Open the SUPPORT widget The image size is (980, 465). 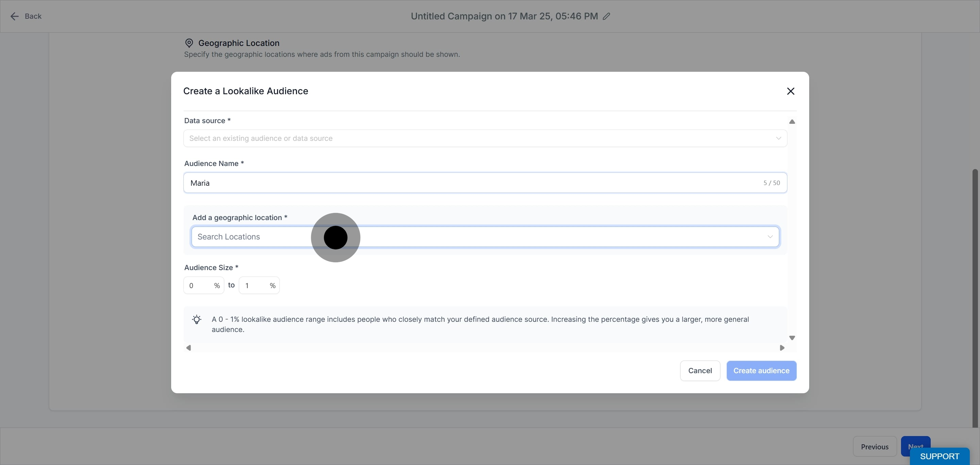tap(940, 456)
